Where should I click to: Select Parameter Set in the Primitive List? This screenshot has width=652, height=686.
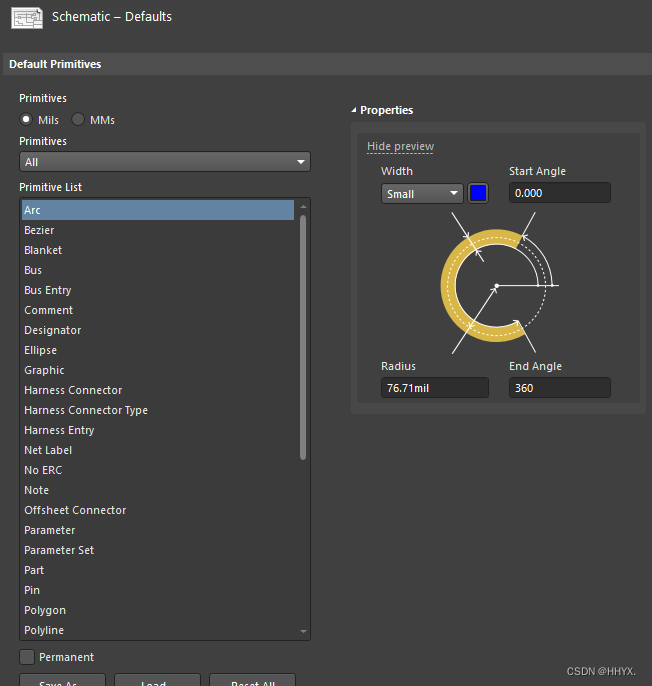tap(158, 550)
